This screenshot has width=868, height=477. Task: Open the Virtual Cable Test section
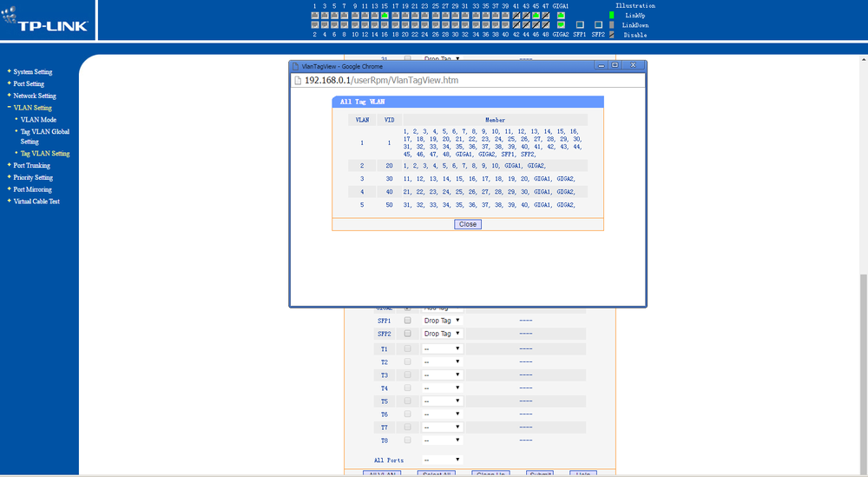point(36,202)
